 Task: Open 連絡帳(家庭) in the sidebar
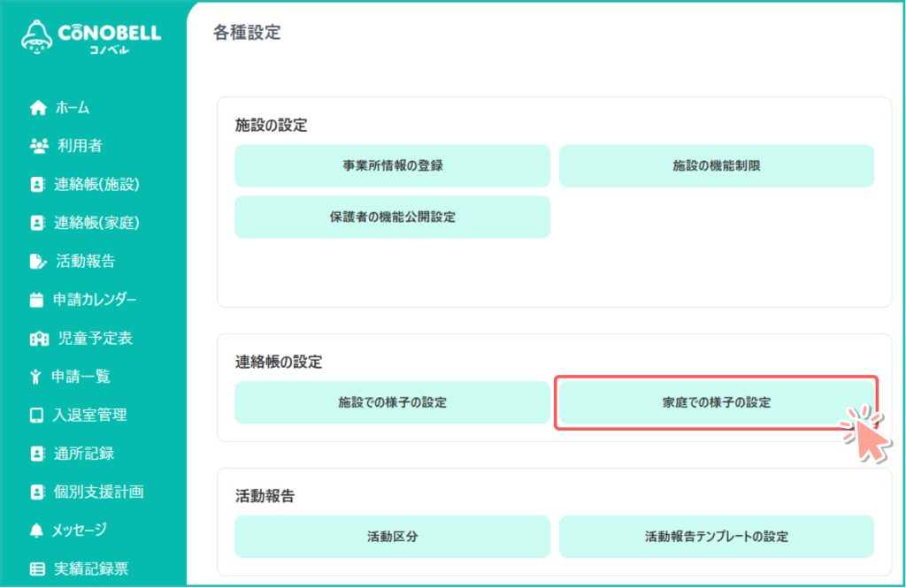tap(96, 223)
